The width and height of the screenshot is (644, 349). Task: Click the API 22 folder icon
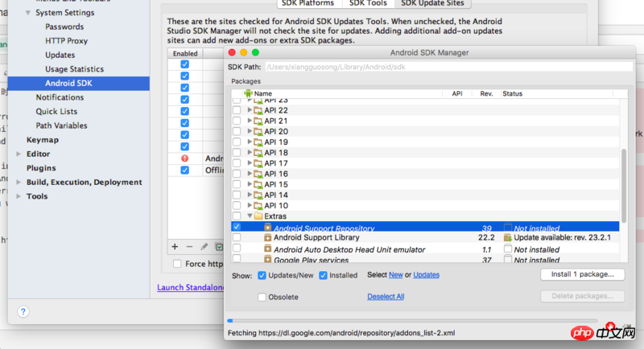(x=258, y=110)
